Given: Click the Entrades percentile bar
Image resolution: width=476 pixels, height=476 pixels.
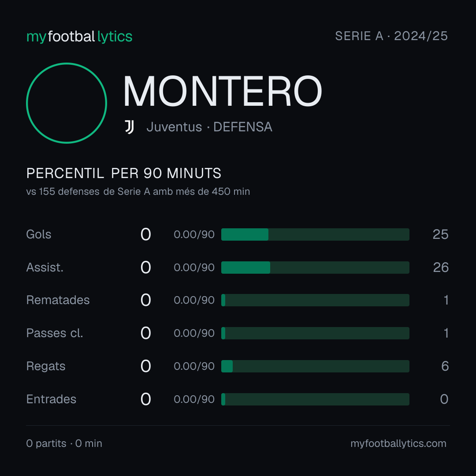Looking at the screenshot, I should point(315,399).
